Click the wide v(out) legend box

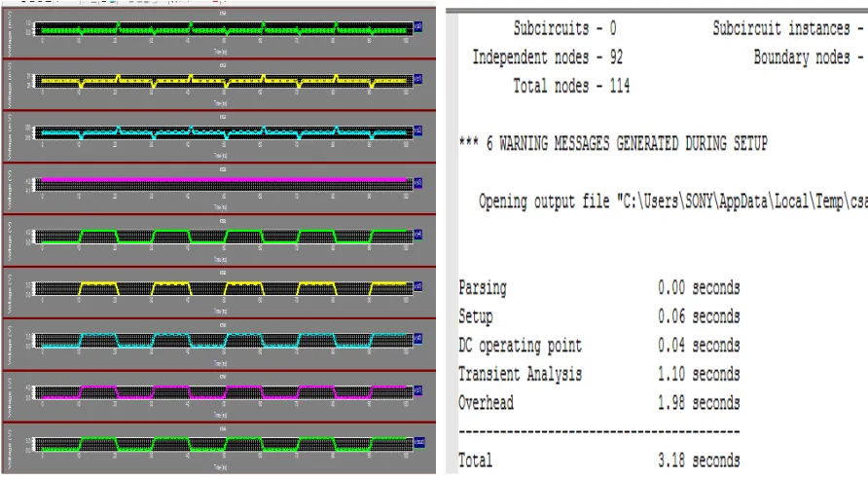tap(419, 442)
